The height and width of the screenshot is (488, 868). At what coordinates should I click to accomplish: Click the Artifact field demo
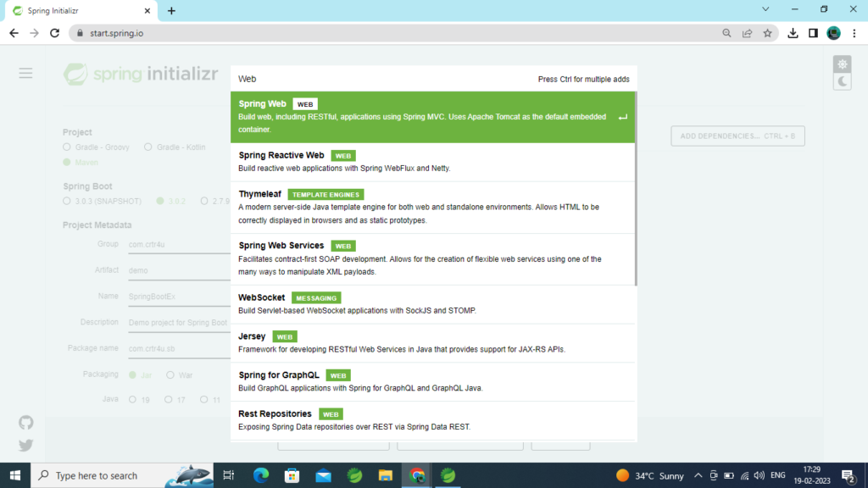(x=180, y=270)
